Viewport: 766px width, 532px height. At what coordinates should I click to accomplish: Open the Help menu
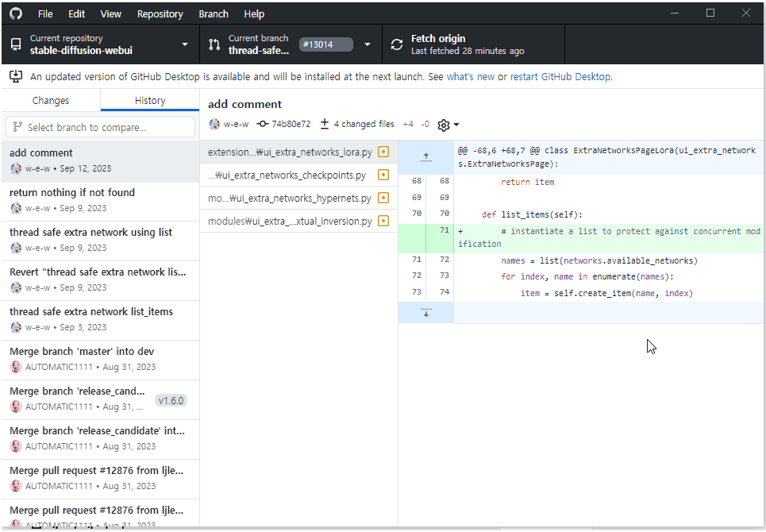254,14
